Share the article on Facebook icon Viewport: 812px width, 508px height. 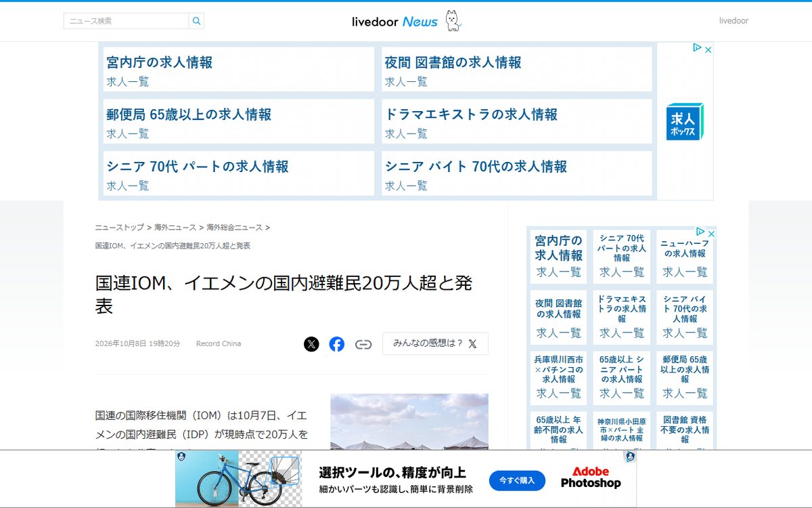[337, 344]
